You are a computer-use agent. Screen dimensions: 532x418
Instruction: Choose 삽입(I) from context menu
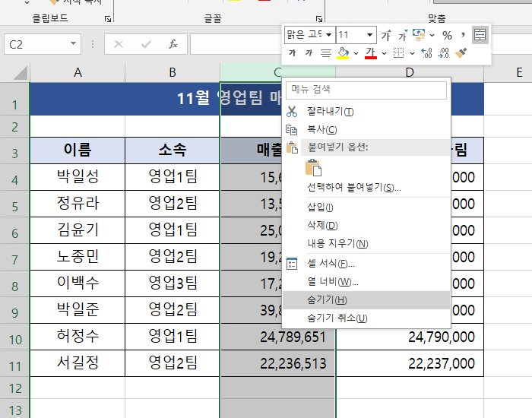tap(366, 207)
